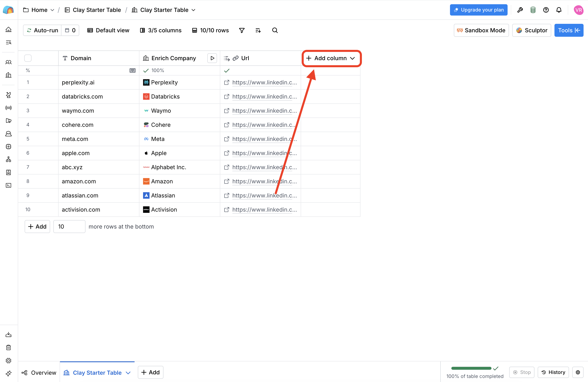Toggle Auto-run

pos(42,30)
